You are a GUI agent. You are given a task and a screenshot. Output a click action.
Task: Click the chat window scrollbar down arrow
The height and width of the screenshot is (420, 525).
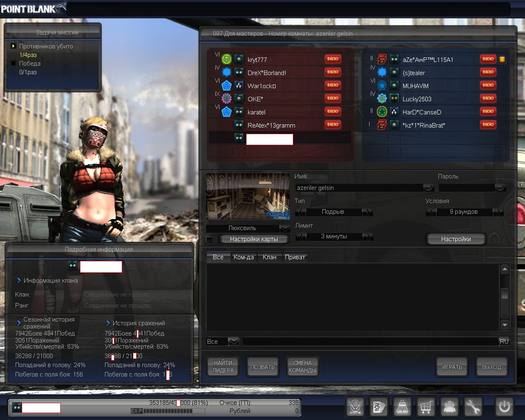pyautogui.click(x=505, y=325)
